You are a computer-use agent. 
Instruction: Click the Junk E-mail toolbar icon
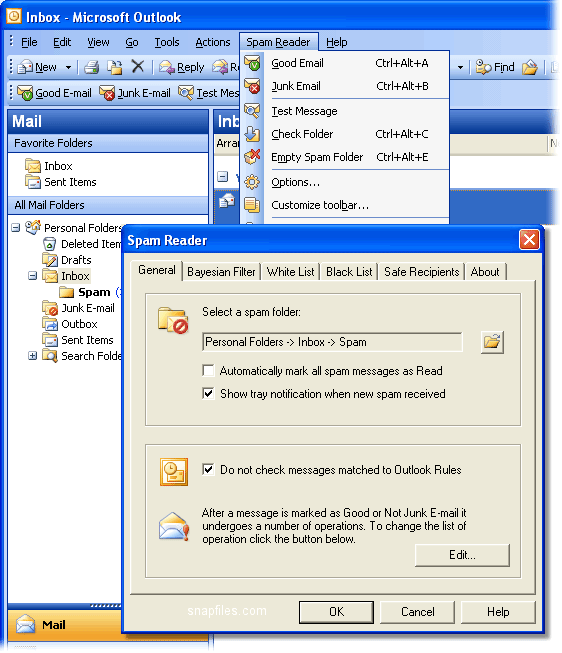(107, 93)
